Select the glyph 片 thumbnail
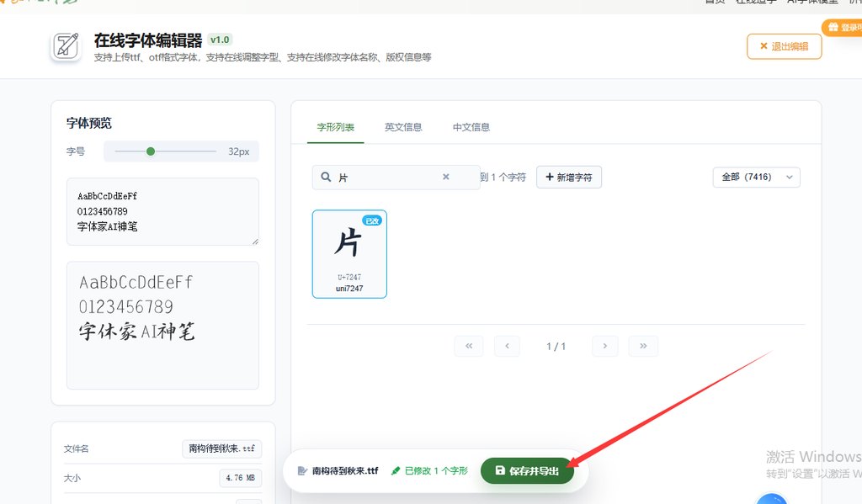862x504 pixels. tap(349, 252)
